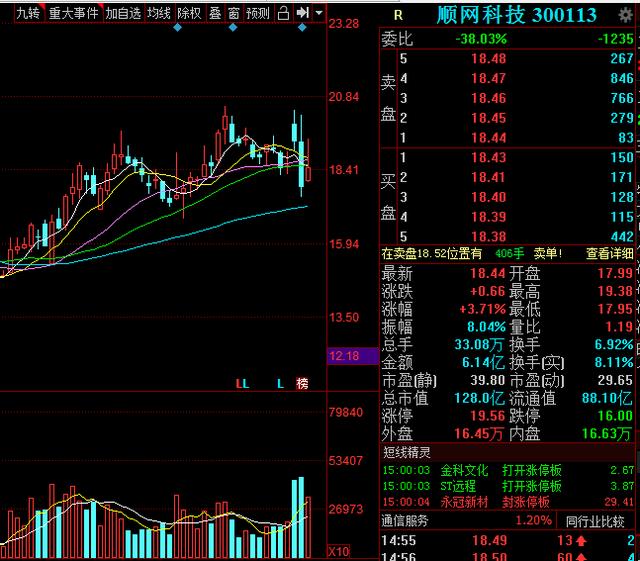Expand the 通信服务 sector row
Viewport: 640px width, 561px height.
(x=466, y=521)
